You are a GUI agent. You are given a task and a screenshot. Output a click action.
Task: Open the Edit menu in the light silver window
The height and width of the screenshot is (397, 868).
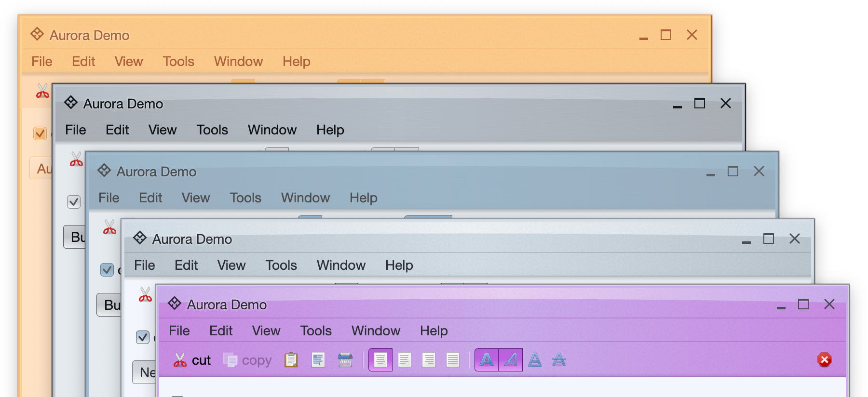[x=186, y=265]
